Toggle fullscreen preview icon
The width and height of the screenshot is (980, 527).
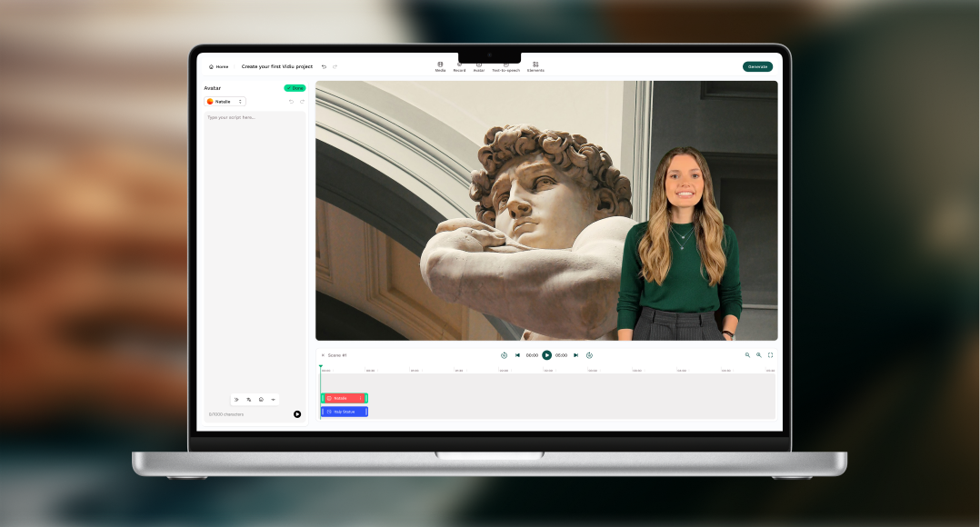click(770, 355)
